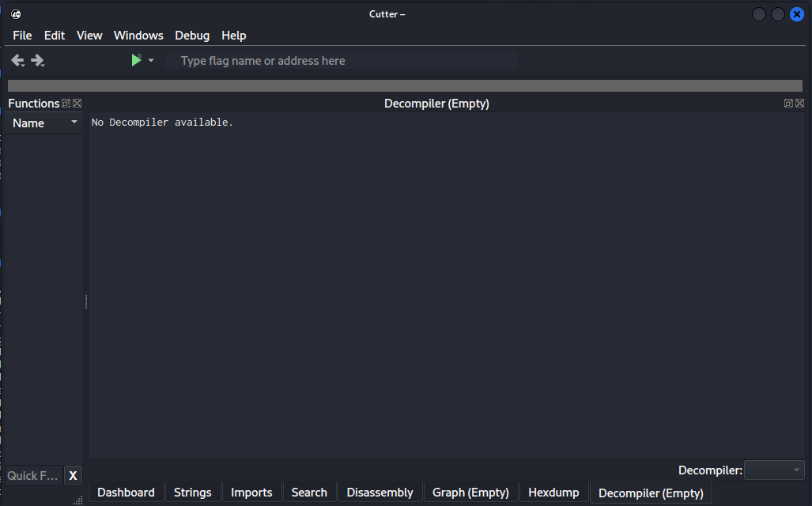Click the gray overview navigation bar
Image resolution: width=812 pixels, height=506 pixels.
point(405,85)
